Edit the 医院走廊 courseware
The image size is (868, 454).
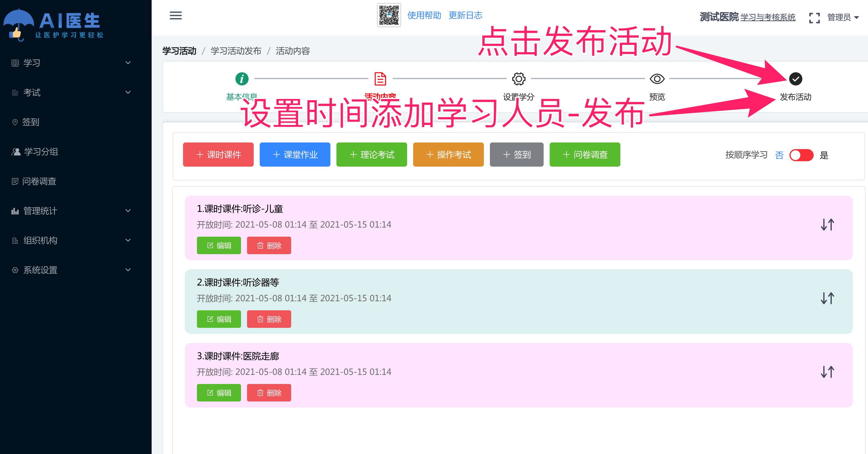coord(219,393)
